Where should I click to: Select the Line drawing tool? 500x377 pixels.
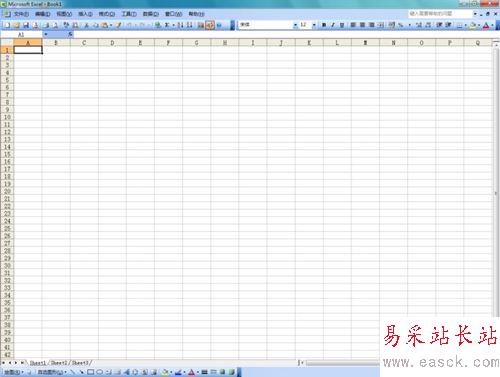73,372
